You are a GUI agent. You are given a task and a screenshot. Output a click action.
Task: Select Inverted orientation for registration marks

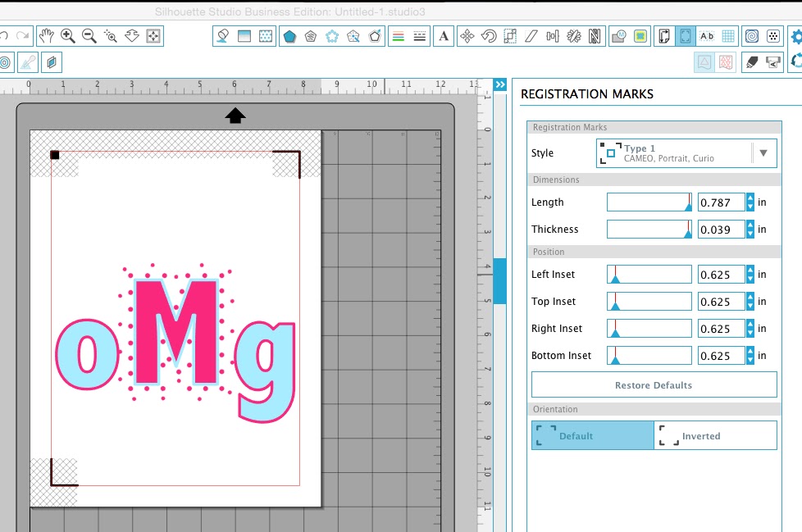tap(716, 435)
